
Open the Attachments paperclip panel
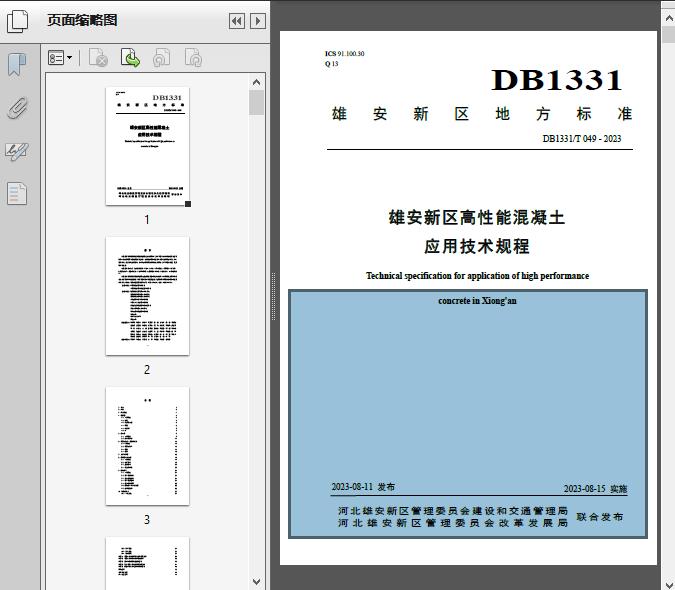(x=18, y=108)
